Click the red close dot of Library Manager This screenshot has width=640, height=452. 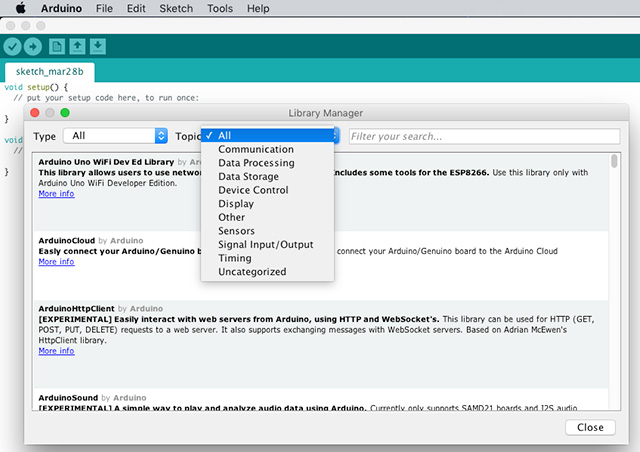click(35, 113)
